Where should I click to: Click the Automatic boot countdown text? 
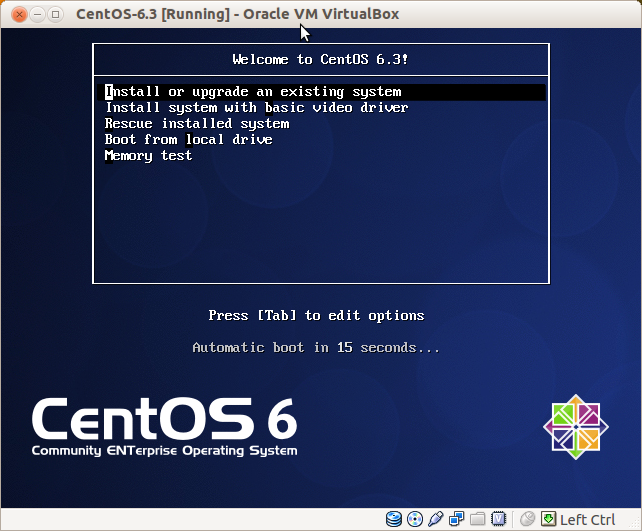[316, 348]
